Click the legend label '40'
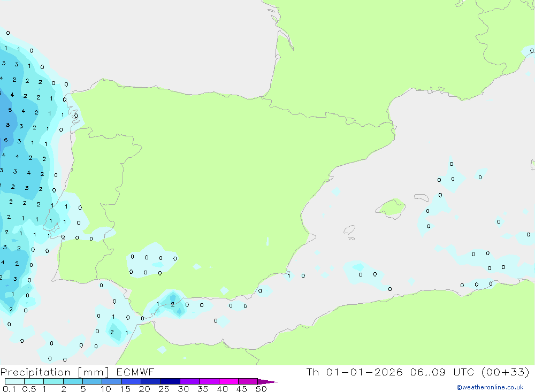Image resolution: width=535 pixels, height=392 pixels. 223,389
